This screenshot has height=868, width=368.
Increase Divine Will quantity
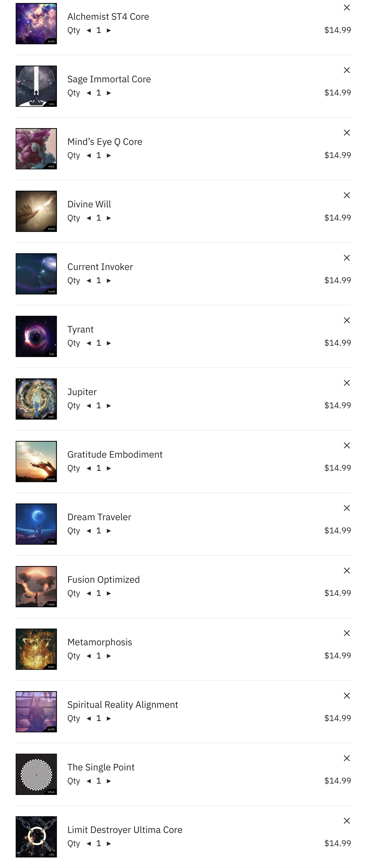[109, 218]
